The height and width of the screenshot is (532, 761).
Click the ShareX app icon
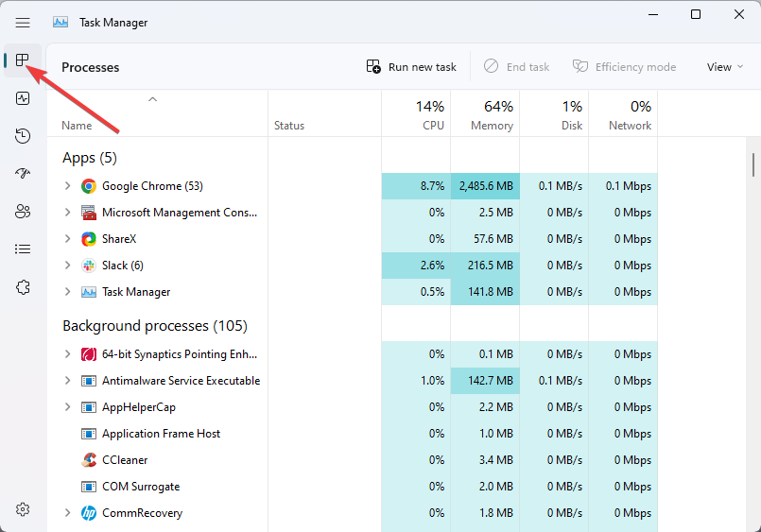click(x=88, y=239)
